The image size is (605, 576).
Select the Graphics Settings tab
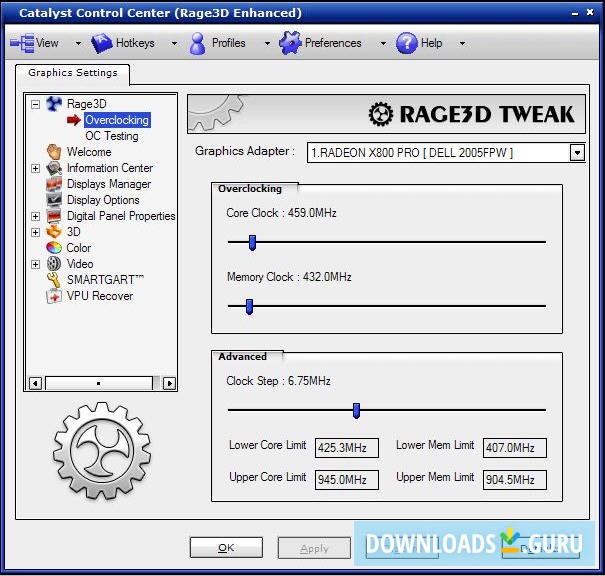(x=73, y=73)
